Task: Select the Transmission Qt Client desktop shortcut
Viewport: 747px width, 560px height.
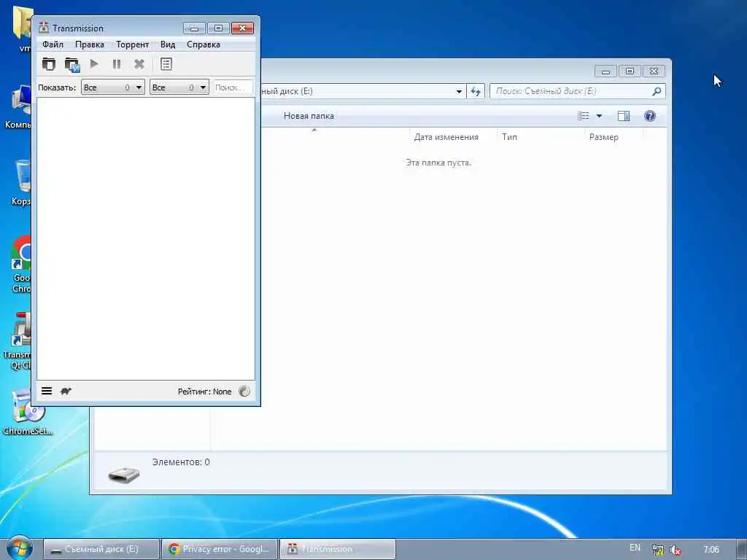Action: click(18, 341)
